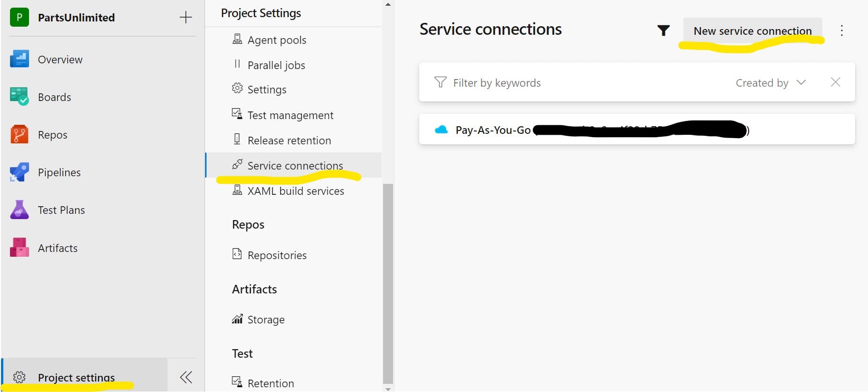This screenshot has width=868, height=392.
Task: Open the Pay-As-You-Go service connection
Action: (493, 130)
